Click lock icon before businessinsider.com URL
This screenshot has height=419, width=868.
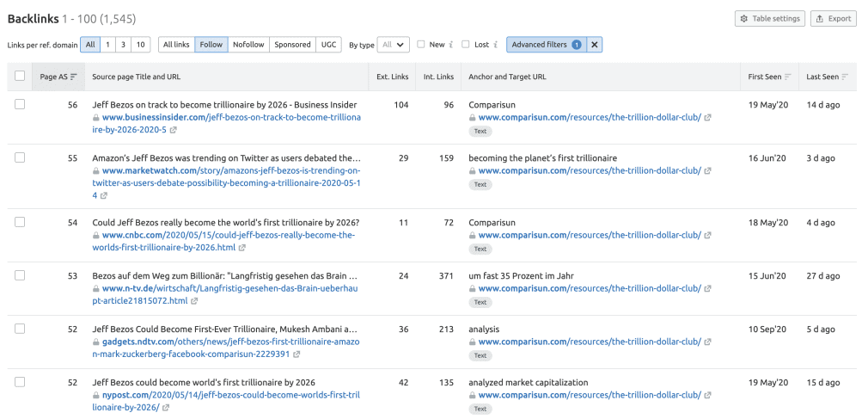[95, 118]
